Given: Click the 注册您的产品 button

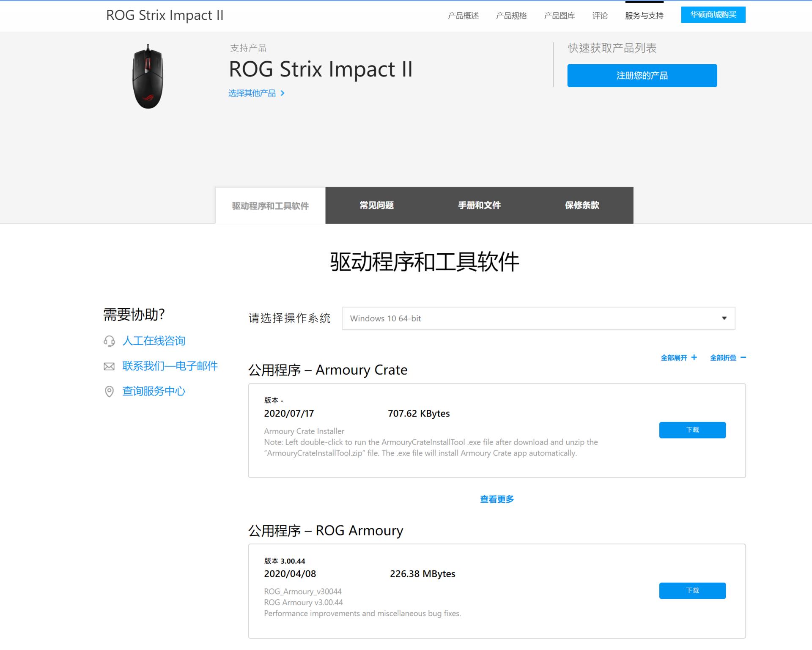Looking at the screenshot, I should (642, 75).
